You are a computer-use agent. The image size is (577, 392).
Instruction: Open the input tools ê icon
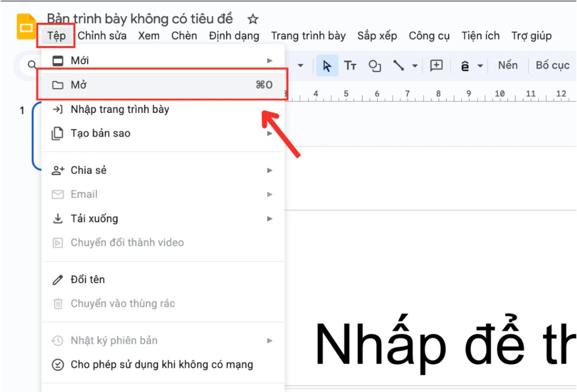(465, 66)
